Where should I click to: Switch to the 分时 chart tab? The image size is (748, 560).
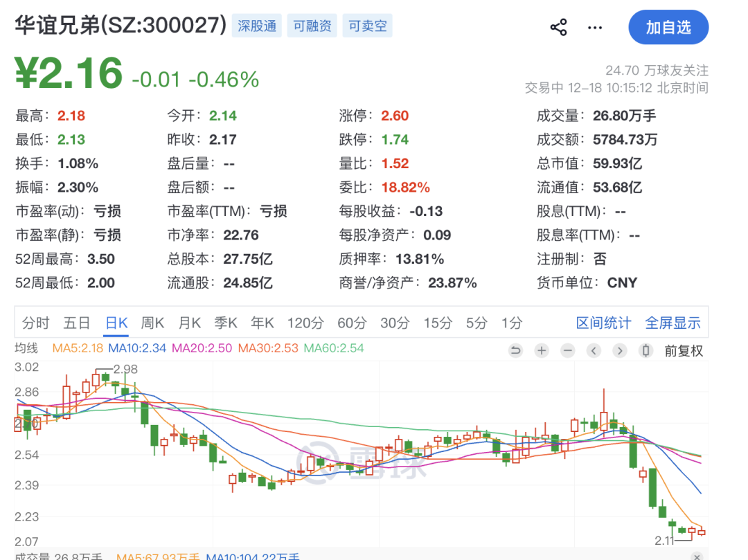[36, 323]
